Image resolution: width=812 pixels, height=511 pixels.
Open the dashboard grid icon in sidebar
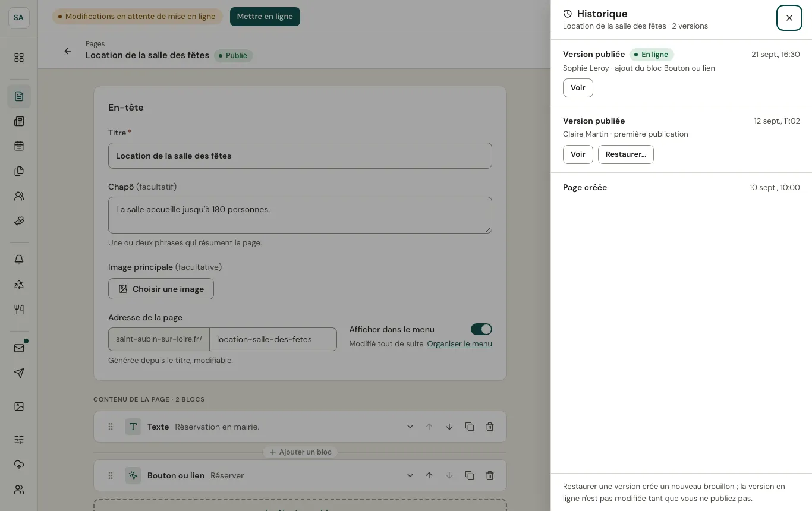tap(19, 58)
